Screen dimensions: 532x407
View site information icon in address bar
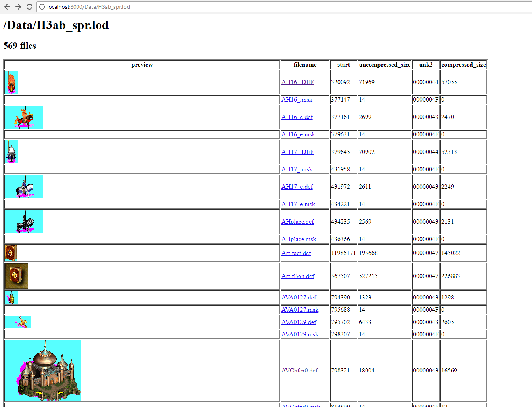point(42,7)
